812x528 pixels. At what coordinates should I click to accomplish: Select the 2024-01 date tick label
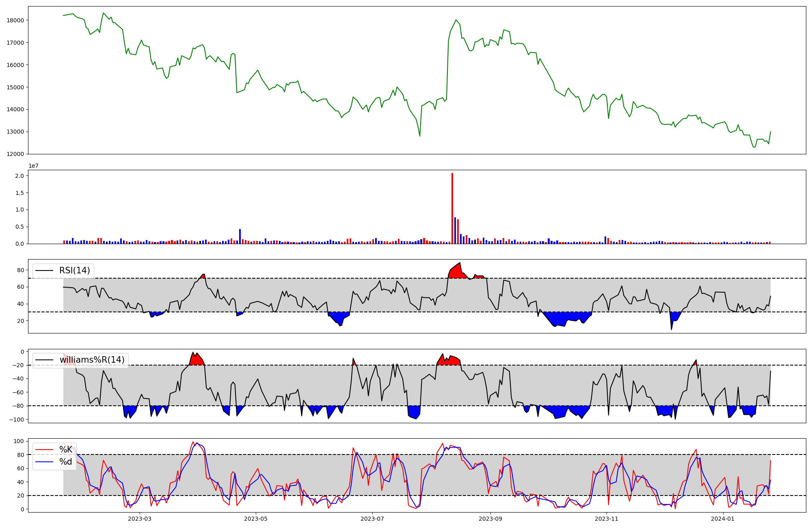[723, 519]
